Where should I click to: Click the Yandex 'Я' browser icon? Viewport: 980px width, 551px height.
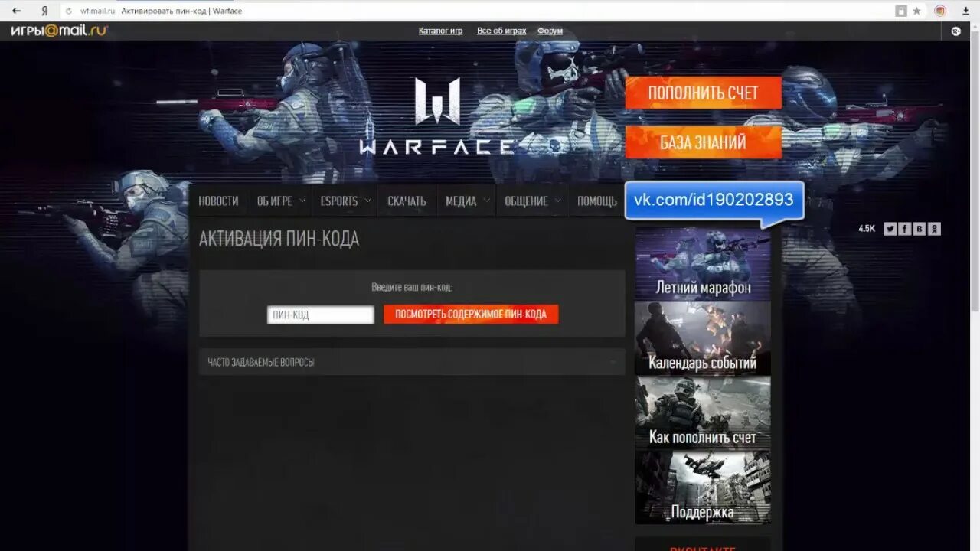click(44, 11)
